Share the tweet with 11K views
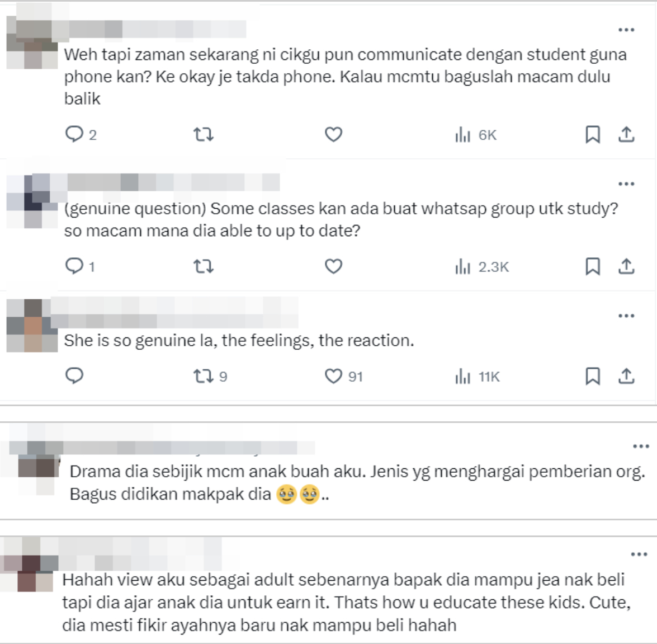The image size is (657, 644). pyautogui.click(x=626, y=376)
